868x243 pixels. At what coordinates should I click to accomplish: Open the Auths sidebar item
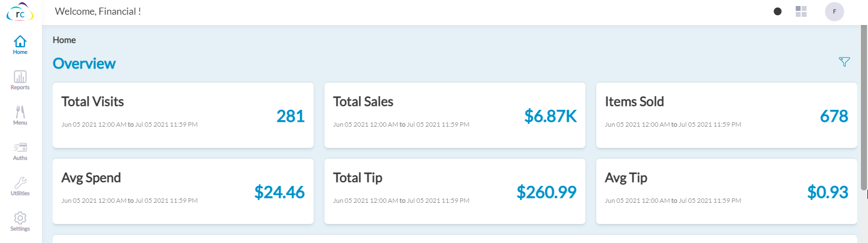pyautogui.click(x=20, y=151)
